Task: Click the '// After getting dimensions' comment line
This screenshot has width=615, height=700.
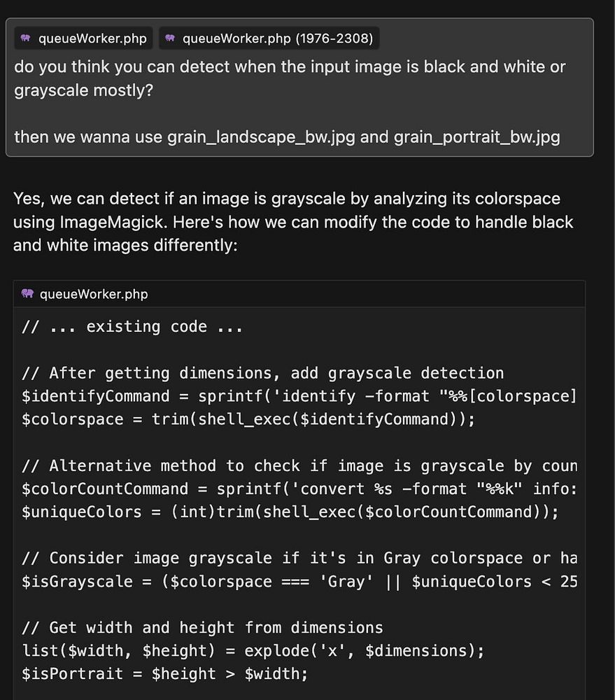Action: 262,373
